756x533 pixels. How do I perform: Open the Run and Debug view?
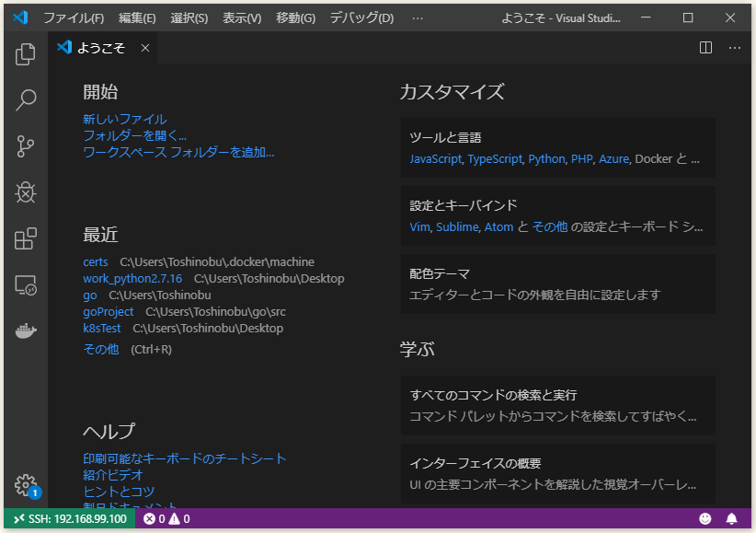pos(25,192)
